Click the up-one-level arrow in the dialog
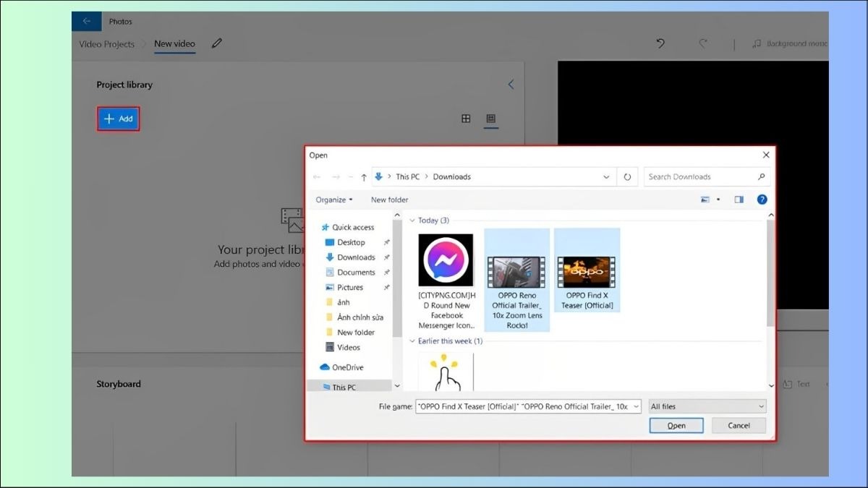The width and height of the screenshot is (868, 488). (364, 176)
